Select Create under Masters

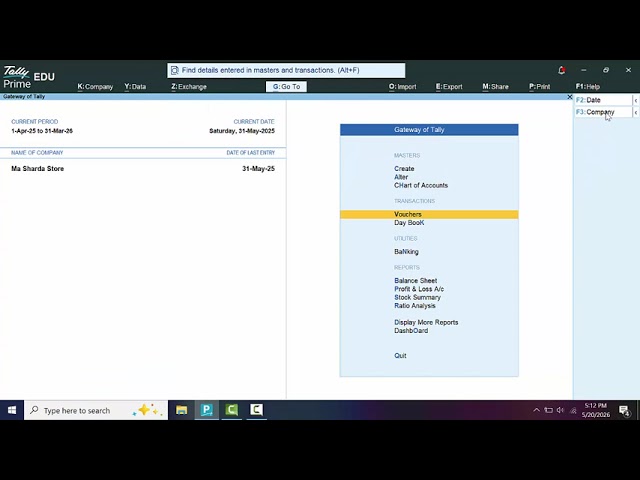pyautogui.click(x=404, y=169)
